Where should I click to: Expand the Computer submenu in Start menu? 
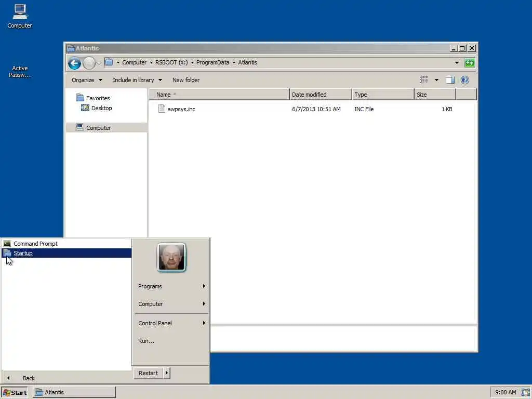coord(171,304)
